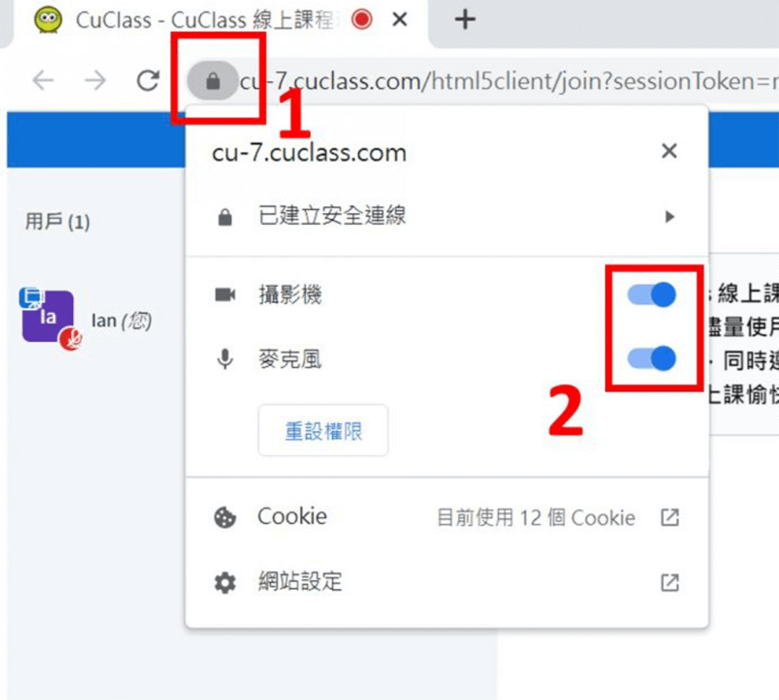Viewport: 779px width, 700px height.
Task: Click the CuClass owl favicon
Action: 48,20
